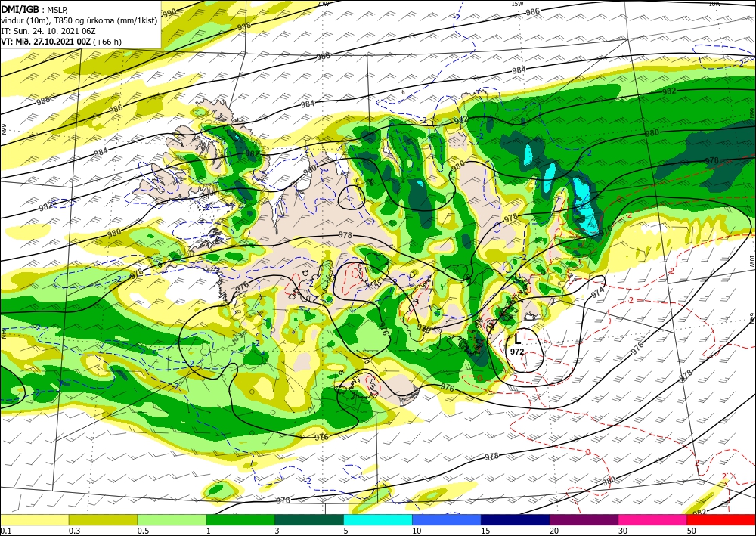This screenshot has height=536, width=756.
Task: Click the 990 isobar label
Action: click(169, 13)
